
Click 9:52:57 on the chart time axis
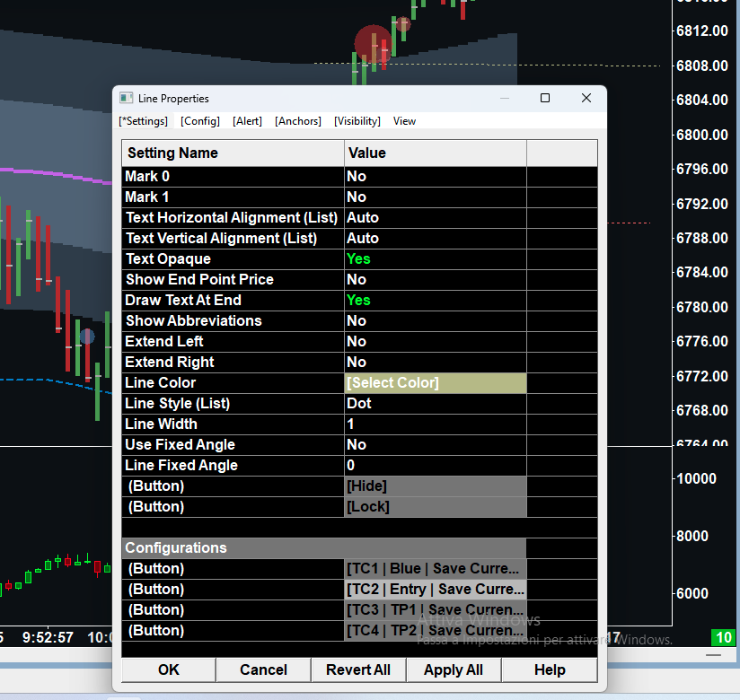[48, 638]
